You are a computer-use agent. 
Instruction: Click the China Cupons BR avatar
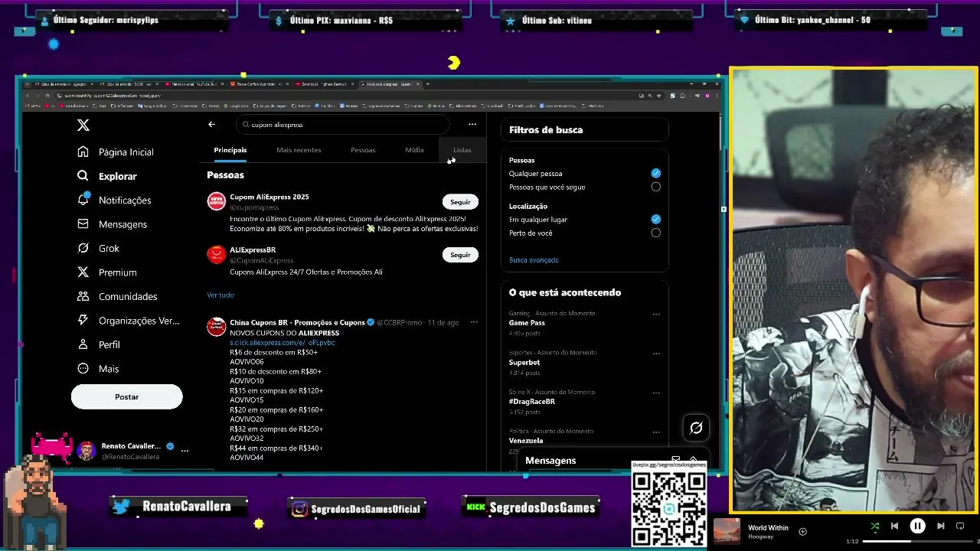point(217,327)
